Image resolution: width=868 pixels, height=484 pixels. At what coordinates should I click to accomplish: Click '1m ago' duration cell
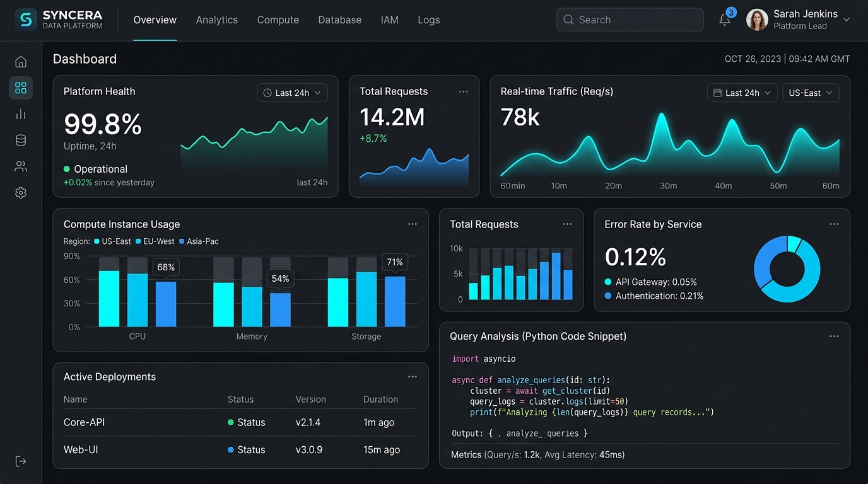tap(378, 422)
